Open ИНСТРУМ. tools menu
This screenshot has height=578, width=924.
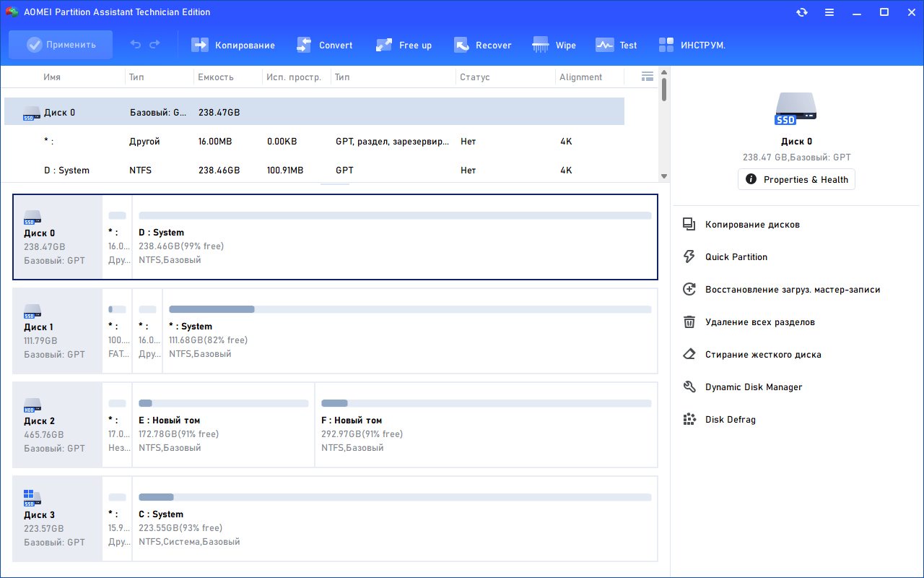pos(666,45)
